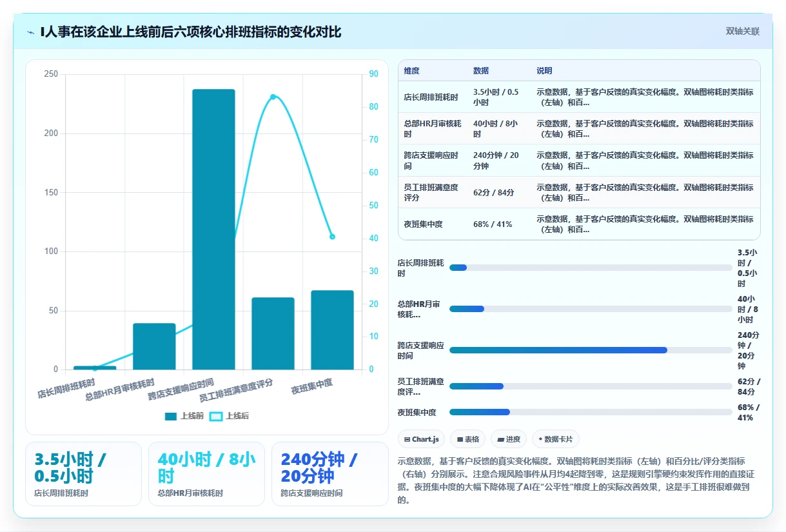
Task: Click the 夜班集中度 bar in chart
Action: pyautogui.click(x=332, y=330)
